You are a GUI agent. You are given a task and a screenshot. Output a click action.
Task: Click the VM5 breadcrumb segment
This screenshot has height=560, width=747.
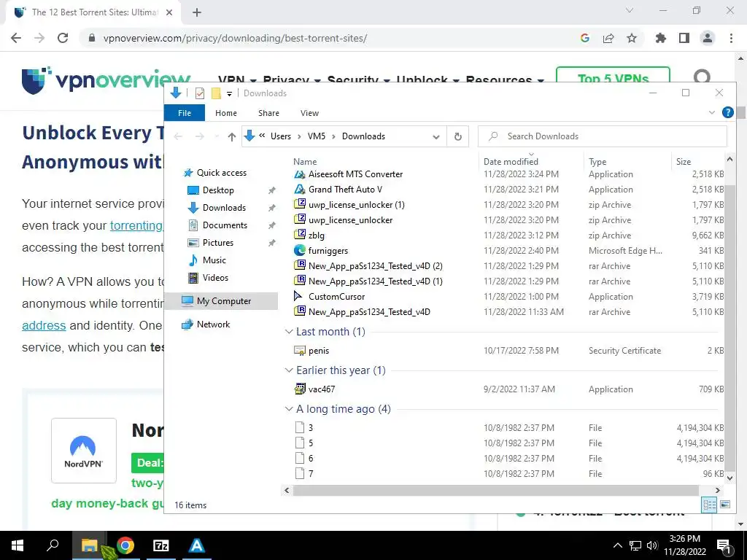coord(317,136)
